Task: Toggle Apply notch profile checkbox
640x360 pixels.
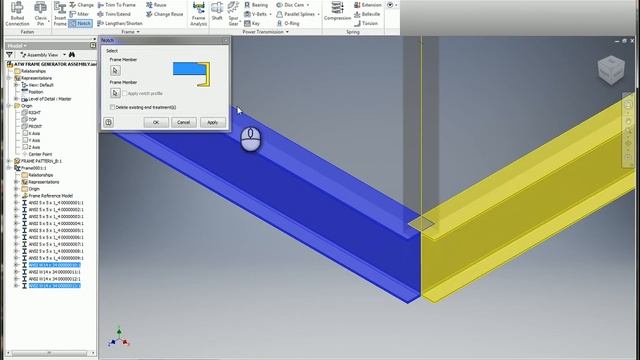Action: click(x=125, y=93)
